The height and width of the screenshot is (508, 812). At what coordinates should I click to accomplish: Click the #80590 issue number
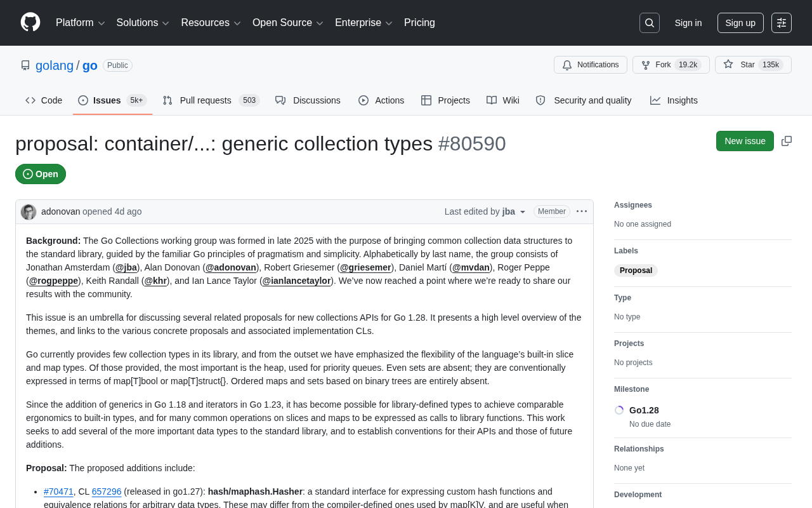[472, 144]
